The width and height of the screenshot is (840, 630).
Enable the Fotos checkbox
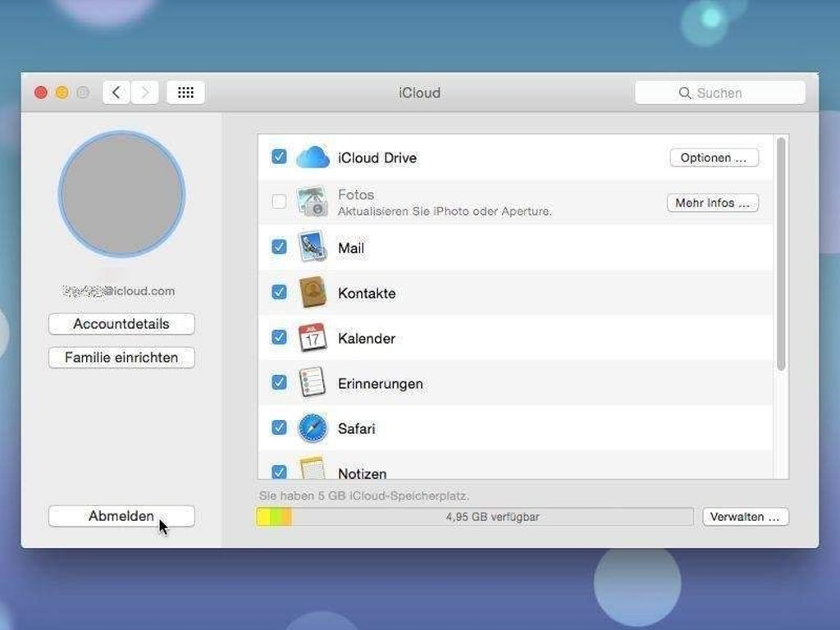point(279,202)
